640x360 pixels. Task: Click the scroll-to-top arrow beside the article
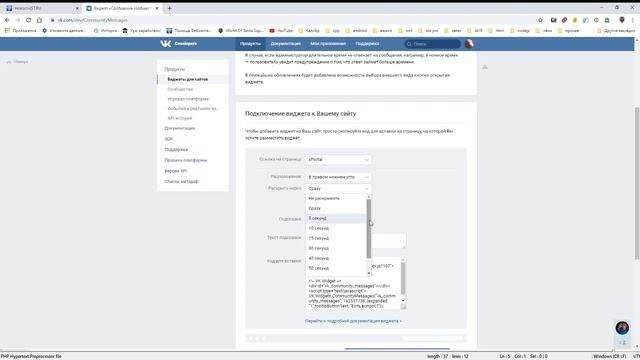[485, 67]
